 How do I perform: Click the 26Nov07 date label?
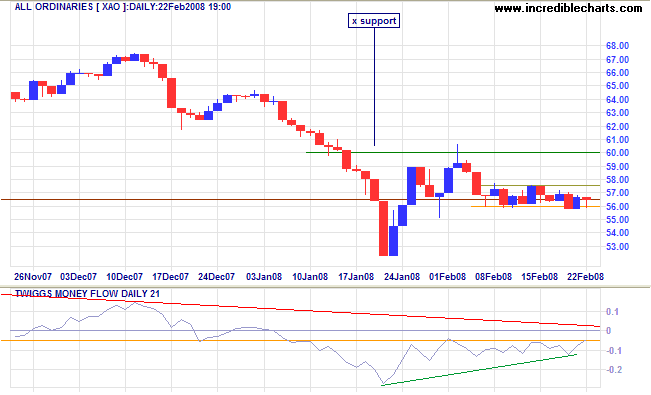pyautogui.click(x=33, y=277)
